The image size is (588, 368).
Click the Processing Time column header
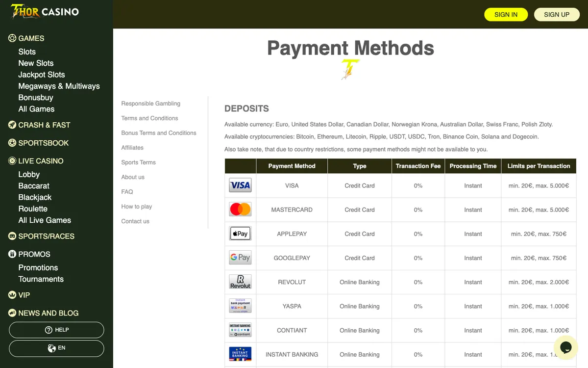pyautogui.click(x=473, y=166)
